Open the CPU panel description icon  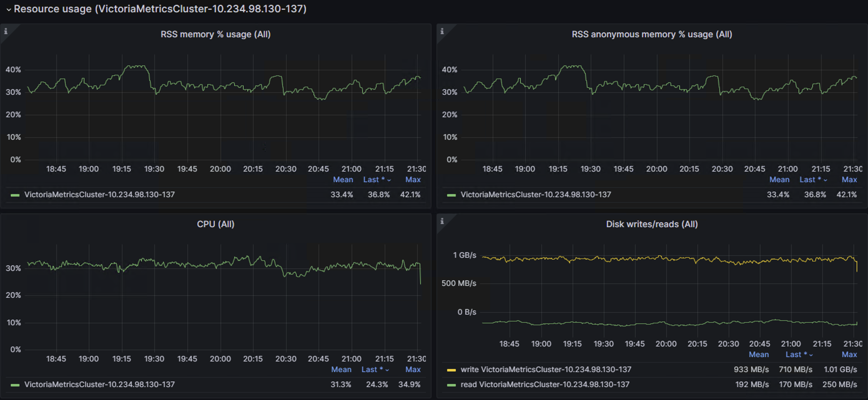(x=6, y=221)
